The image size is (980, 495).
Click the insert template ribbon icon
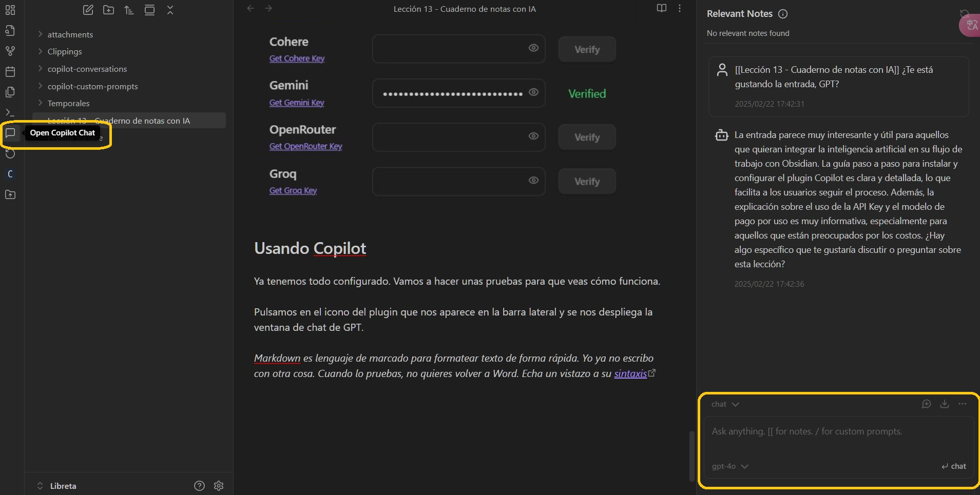[x=10, y=92]
